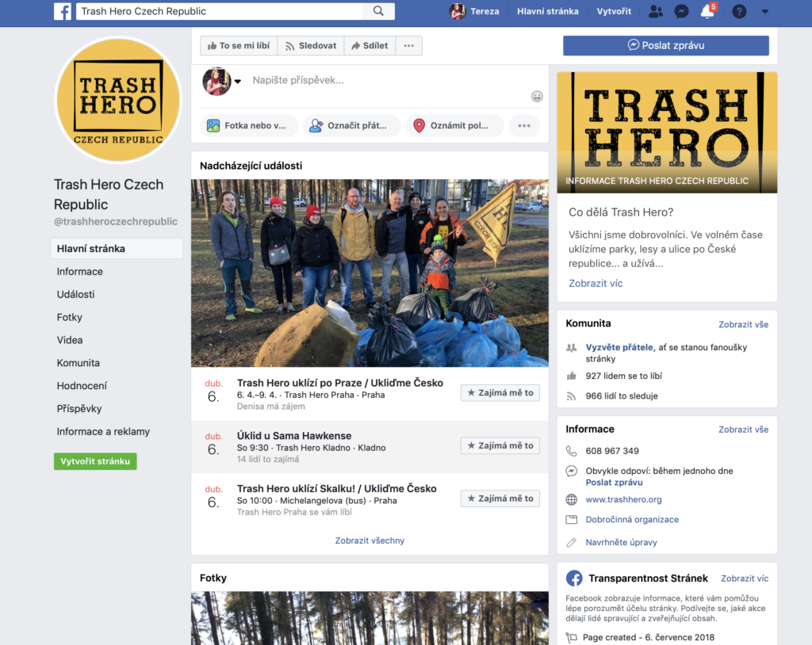Mark interest in Úklid u Sama Hawkense

tap(500, 445)
